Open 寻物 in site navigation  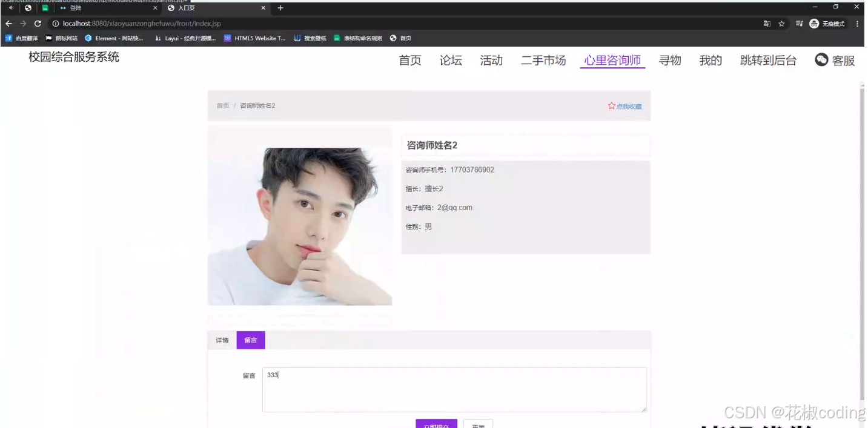coord(670,61)
